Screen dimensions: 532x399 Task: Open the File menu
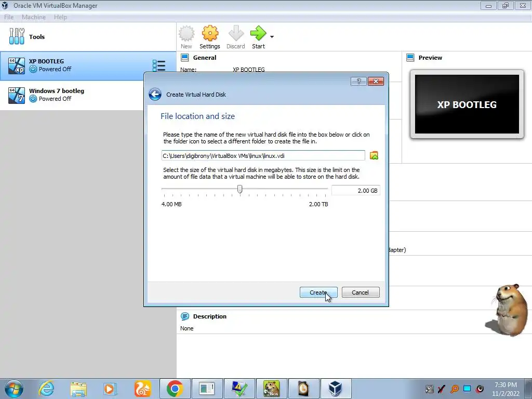(9, 17)
